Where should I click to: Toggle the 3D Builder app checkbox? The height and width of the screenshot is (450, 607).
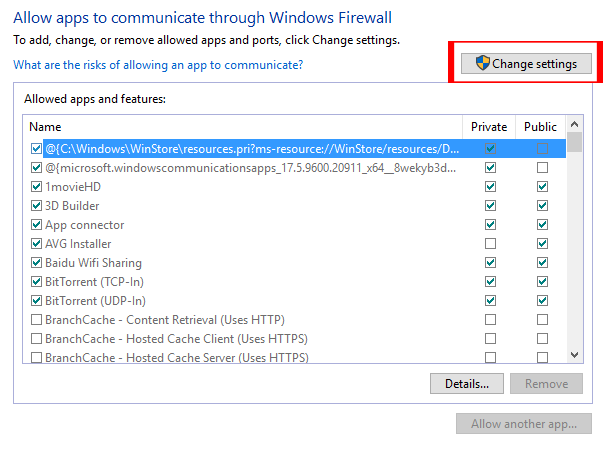[37, 206]
